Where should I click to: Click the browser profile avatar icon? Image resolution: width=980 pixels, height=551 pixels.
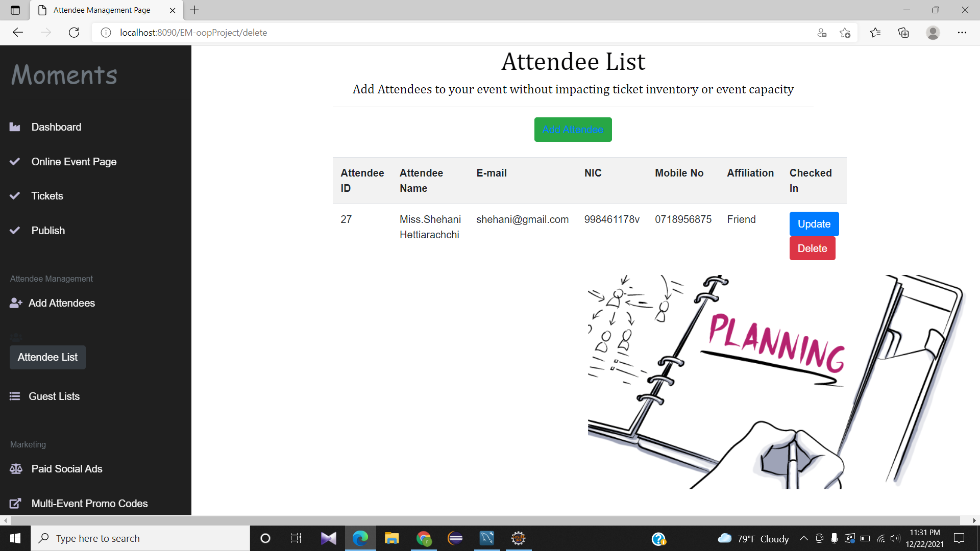click(933, 32)
